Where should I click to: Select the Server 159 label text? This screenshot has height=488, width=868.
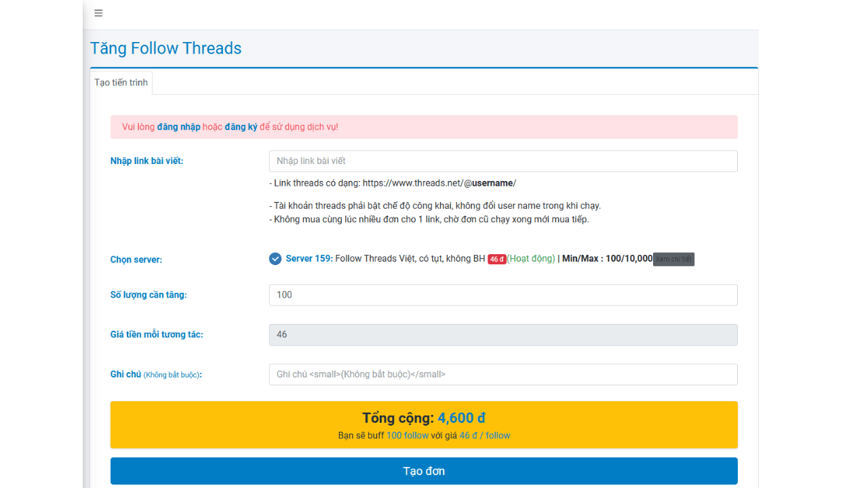coord(309,259)
